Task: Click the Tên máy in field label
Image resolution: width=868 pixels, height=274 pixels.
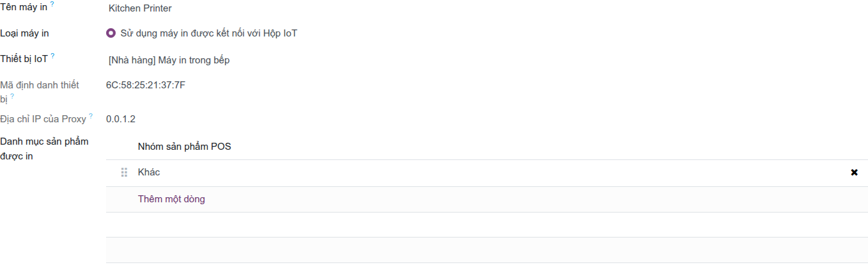Action: point(24,7)
